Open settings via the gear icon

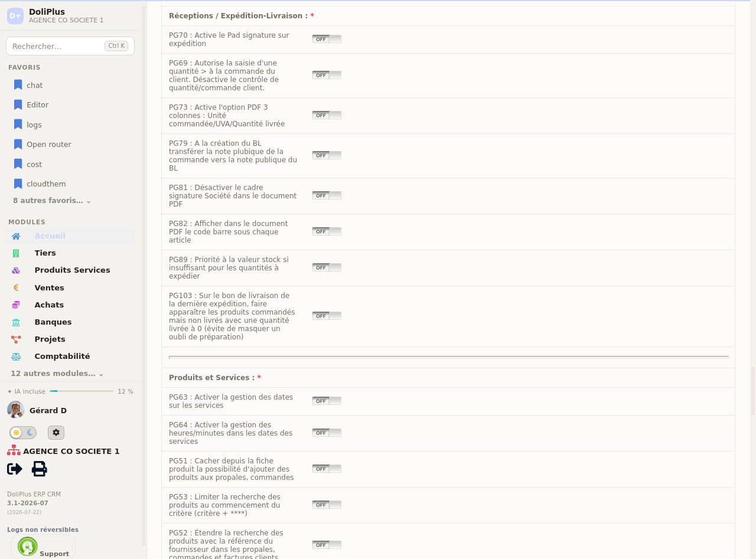[x=56, y=433]
